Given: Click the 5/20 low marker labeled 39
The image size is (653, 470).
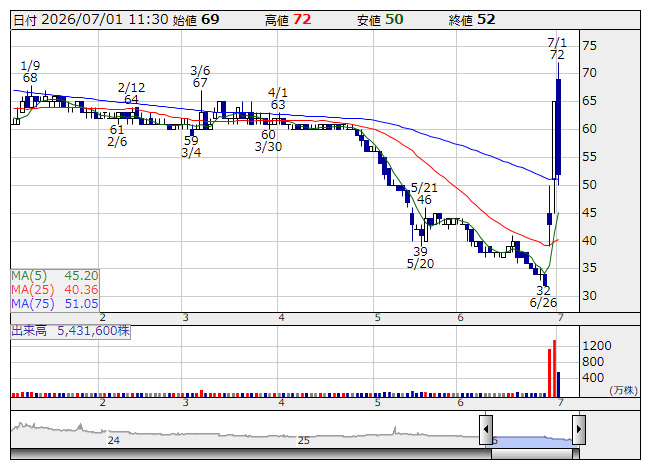Looking at the screenshot, I should (420, 257).
